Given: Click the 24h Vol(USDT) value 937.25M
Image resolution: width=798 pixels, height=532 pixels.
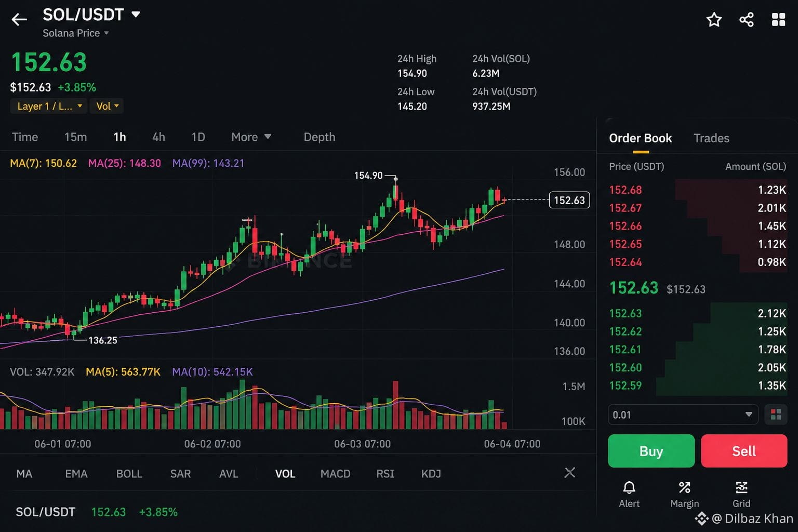Looking at the screenshot, I should [491, 107].
